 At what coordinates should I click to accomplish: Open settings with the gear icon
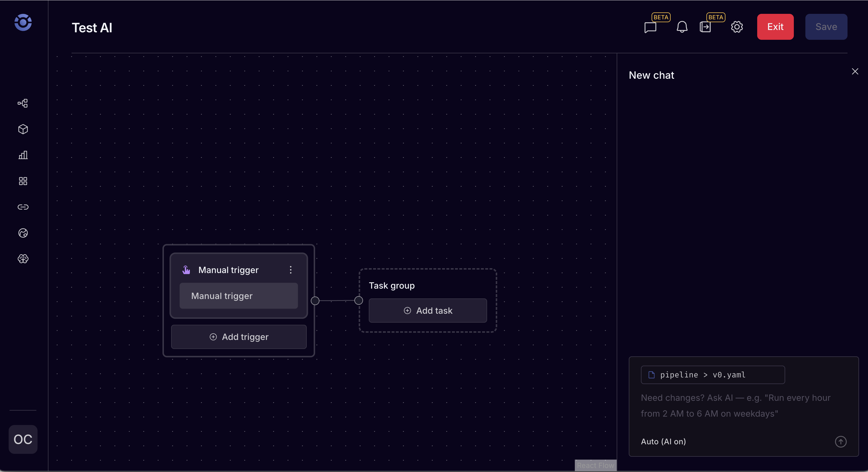(x=737, y=27)
